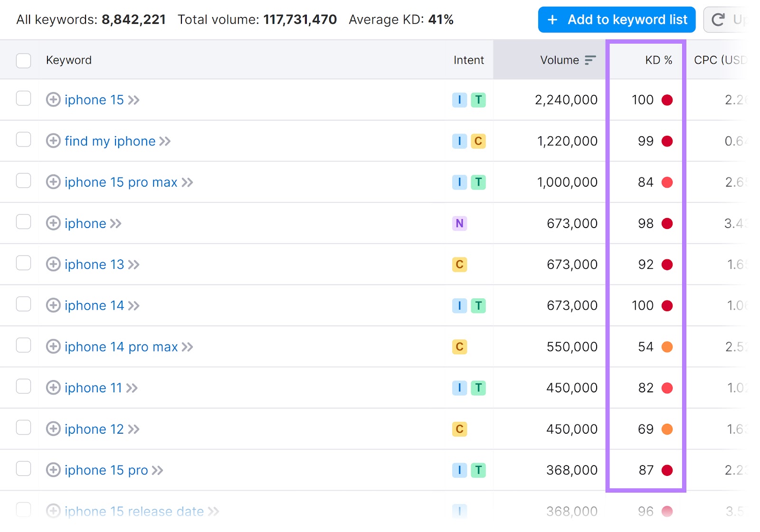
Task: Sort the table by the Volume sort icon
Action: click(x=590, y=60)
